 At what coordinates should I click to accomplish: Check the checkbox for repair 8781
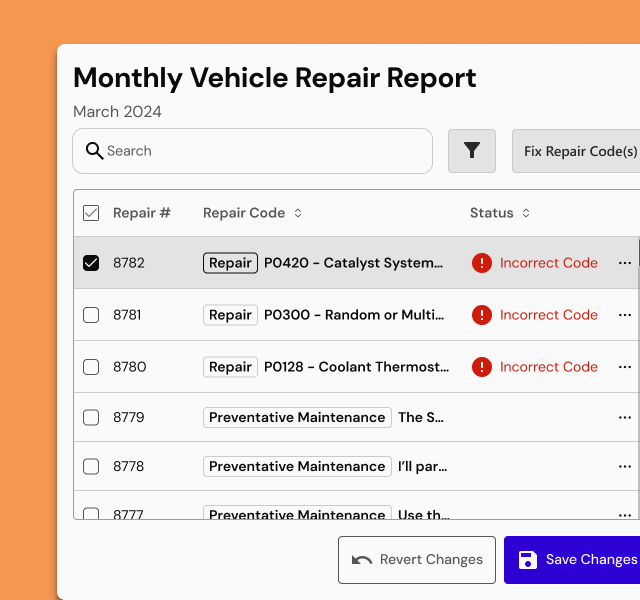(x=91, y=315)
